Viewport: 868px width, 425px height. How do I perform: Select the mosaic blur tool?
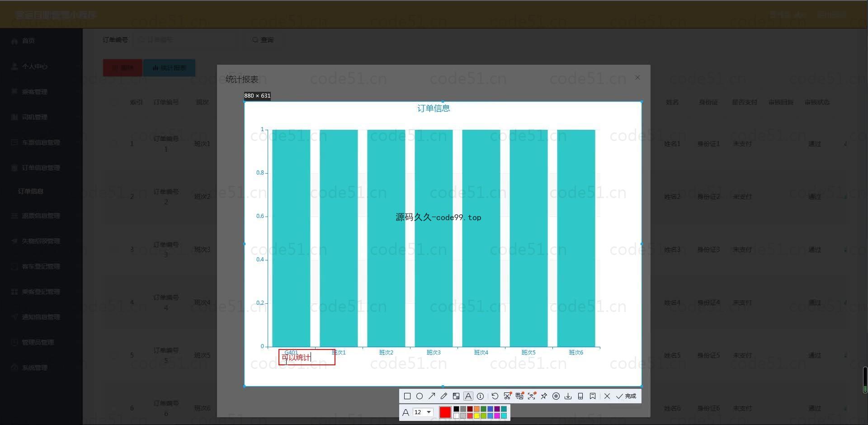pos(456,396)
